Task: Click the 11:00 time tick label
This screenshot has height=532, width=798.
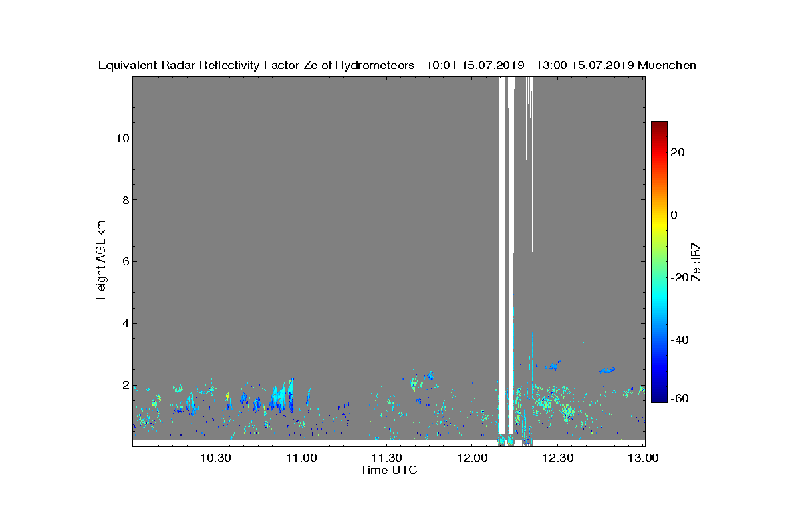Action: pos(301,458)
